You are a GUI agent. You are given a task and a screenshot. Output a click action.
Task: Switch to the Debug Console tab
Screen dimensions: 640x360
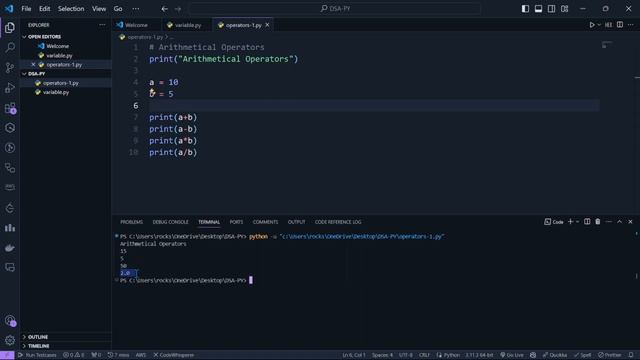click(171, 222)
